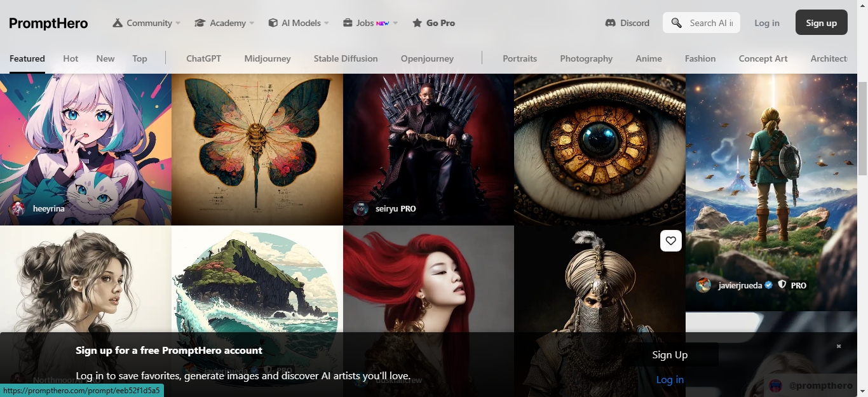Open the pencil sketch woman portrait

point(86,279)
